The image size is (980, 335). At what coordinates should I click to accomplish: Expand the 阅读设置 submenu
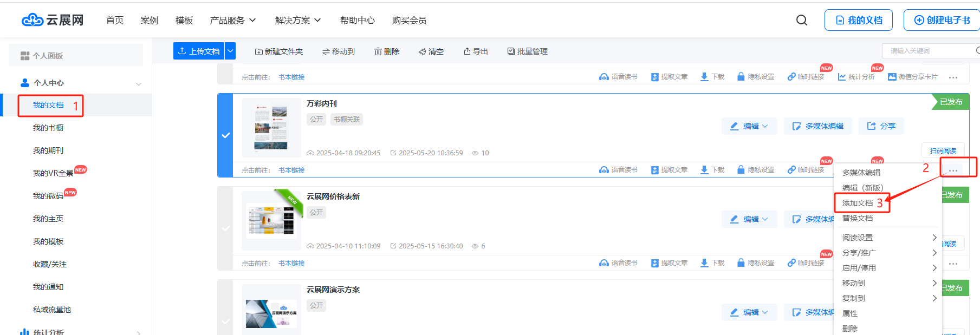[x=888, y=238]
